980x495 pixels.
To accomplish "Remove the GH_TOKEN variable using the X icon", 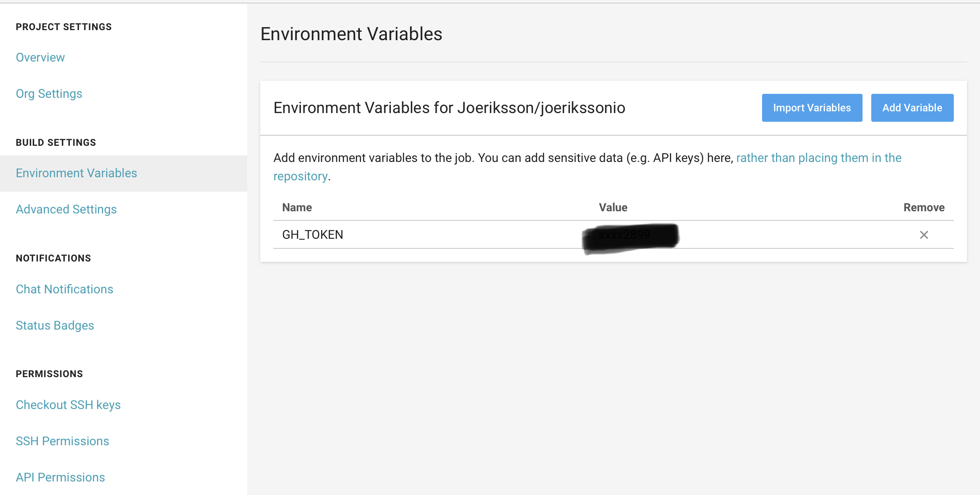I will pyautogui.click(x=923, y=235).
